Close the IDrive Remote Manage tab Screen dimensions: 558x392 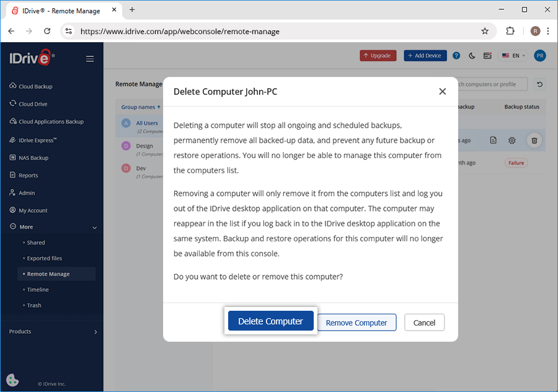(x=114, y=10)
